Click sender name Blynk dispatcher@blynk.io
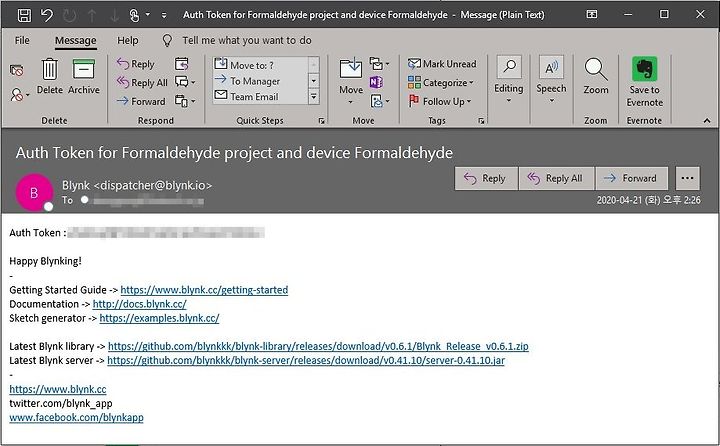 pyautogui.click(x=137, y=185)
